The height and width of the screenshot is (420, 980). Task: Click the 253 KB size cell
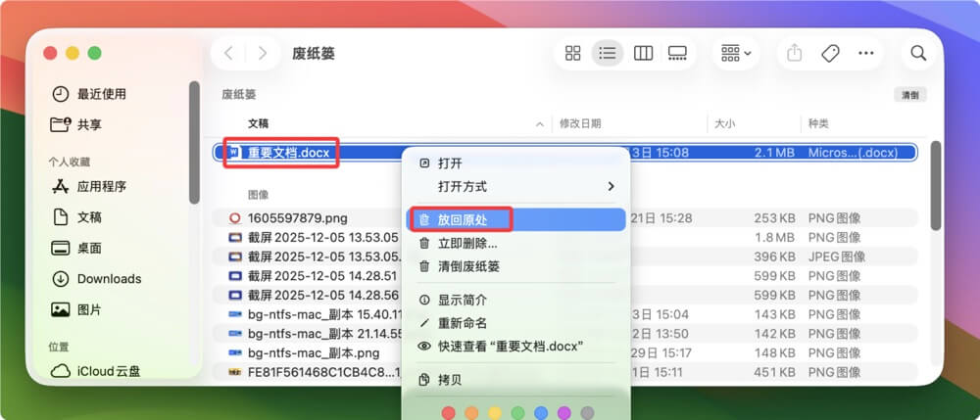pos(774,218)
